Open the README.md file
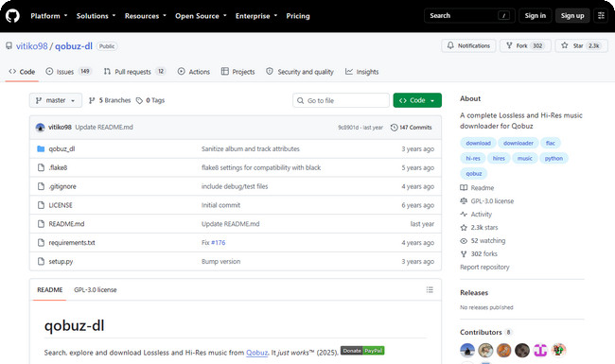This screenshot has height=364, width=615. point(66,224)
